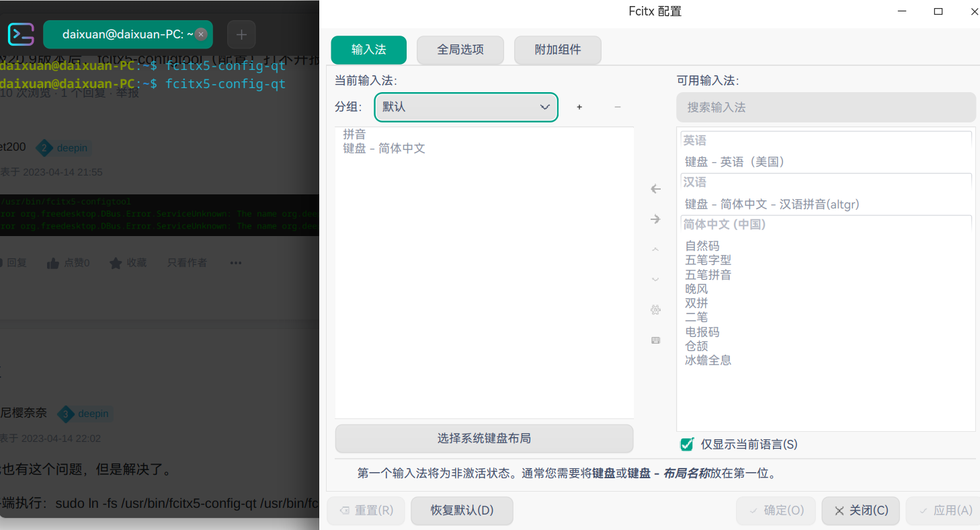Maximize the Fcitx 配置 window
980x530 pixels.
pos(938,11)
